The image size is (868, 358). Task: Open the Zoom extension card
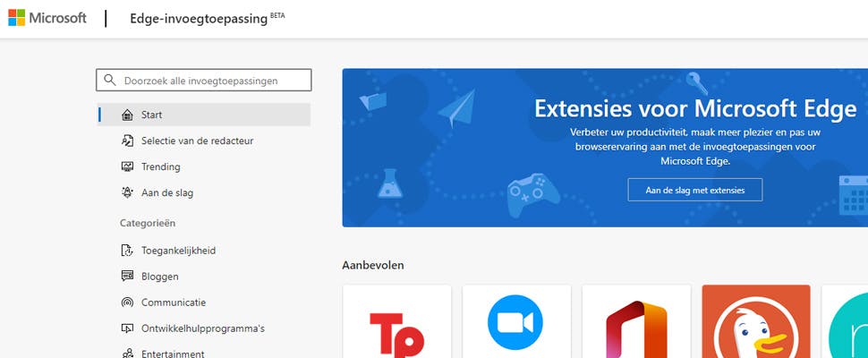[516, 321]
